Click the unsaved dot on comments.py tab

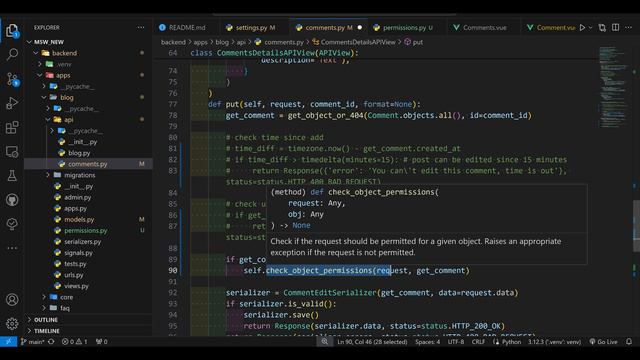click(x=360, y=27)
